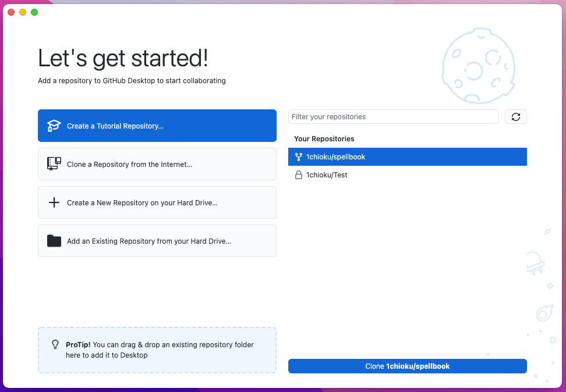Click the graduation cap tutorial icon
Viewport: 566px width, 392px height.
coord(54,126)
